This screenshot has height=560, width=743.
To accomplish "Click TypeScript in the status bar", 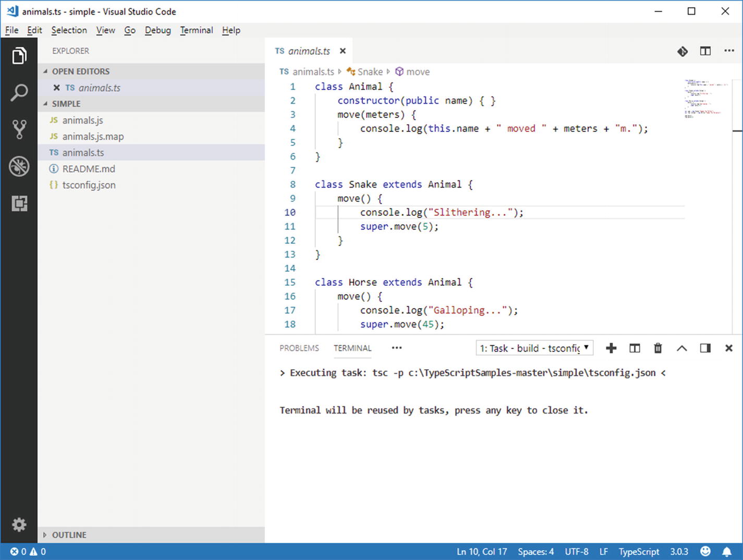I will tap(639, 551).
